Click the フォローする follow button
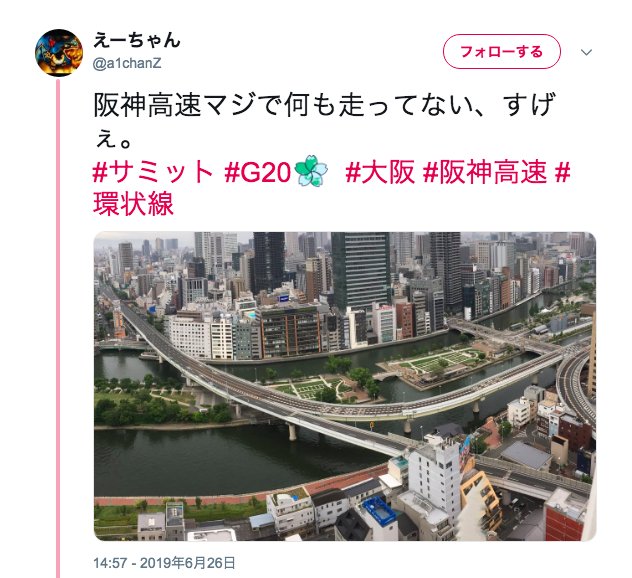Screen dimensions: 632x578 click(x=502, y=52)
